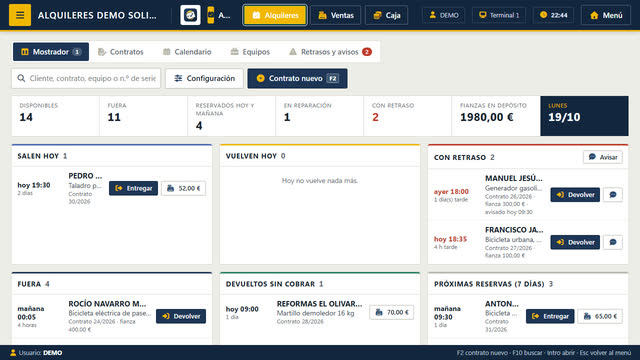This screenshot has height=360, width=640.
Task: Click the Avisar button in Con retraso
Action: [x=603, y=157]
